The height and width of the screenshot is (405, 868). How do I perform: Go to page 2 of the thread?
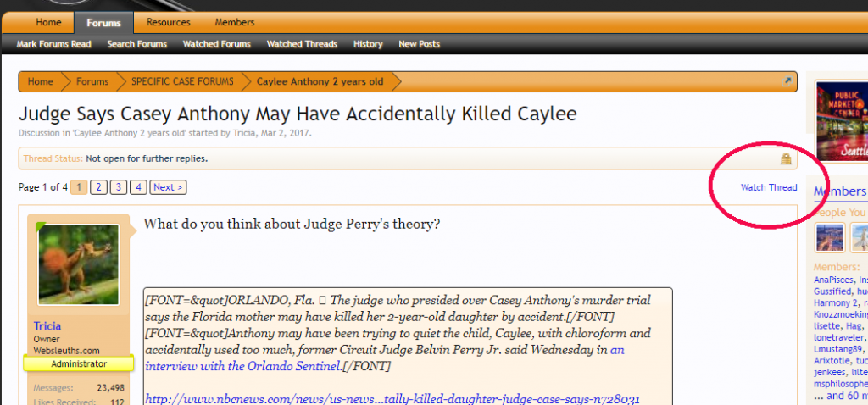[x=98, y=187]
